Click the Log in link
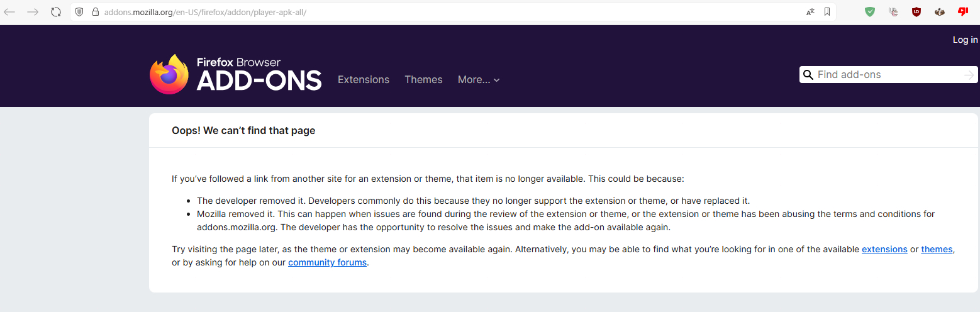 (x=965, y=40)
